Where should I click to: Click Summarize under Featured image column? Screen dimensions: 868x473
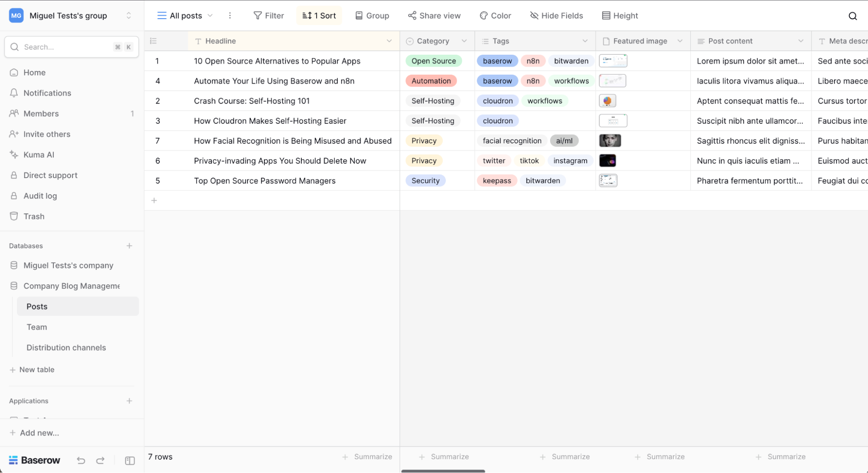click(660, 457)
